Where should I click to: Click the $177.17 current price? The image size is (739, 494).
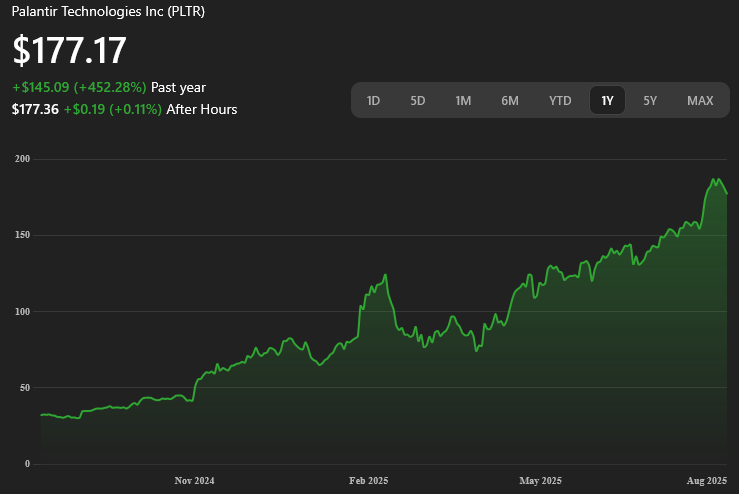(69, 50)
